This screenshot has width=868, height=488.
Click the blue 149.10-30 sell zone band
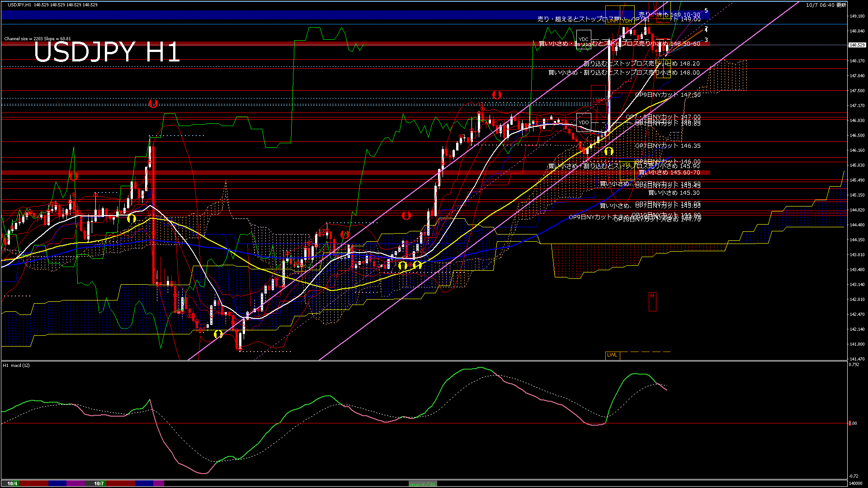click(355, 15)
